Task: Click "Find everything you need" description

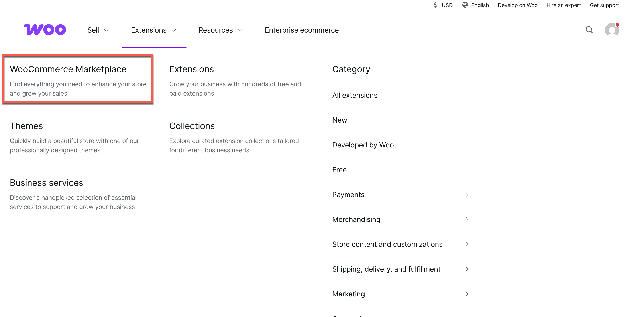Action: [x=78, y=89]
